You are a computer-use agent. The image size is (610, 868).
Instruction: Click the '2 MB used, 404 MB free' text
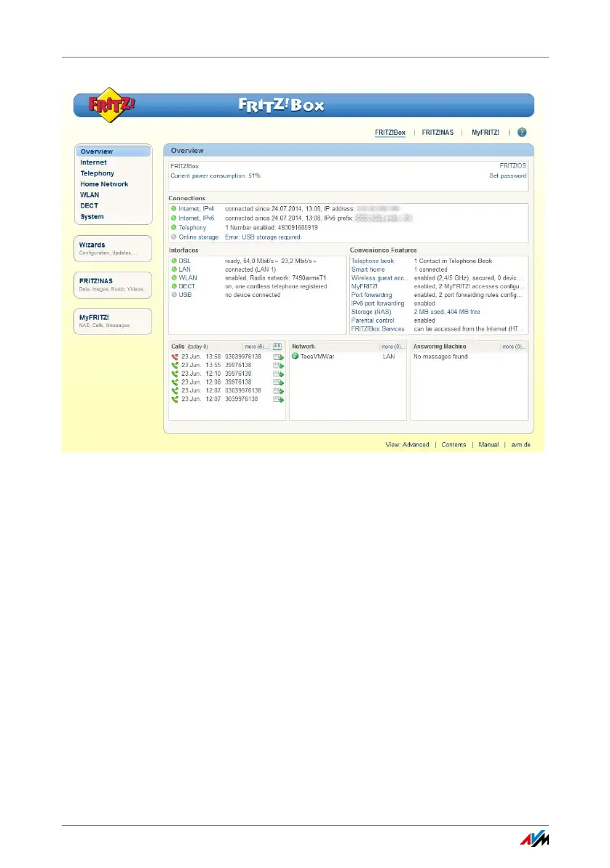[x=447, y=312]
